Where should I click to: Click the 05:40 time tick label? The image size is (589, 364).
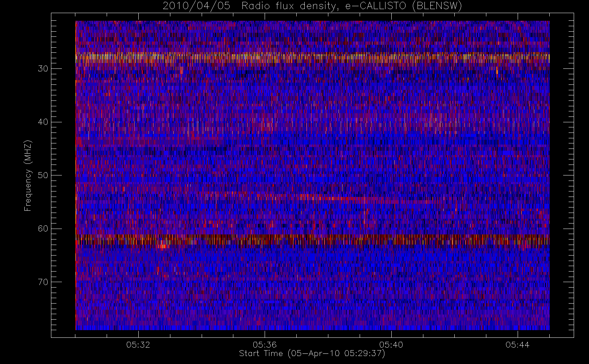tap(391, 345)
